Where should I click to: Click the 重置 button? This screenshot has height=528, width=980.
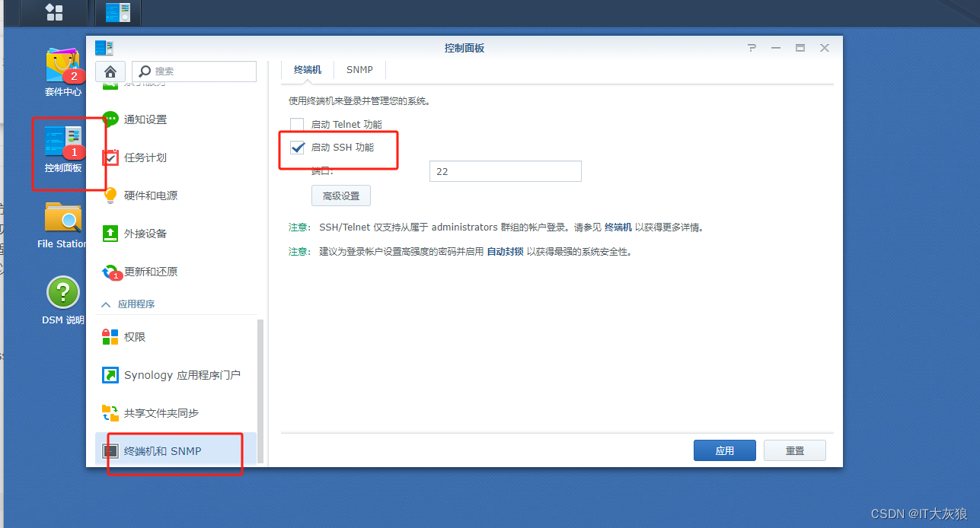[795, 450]
